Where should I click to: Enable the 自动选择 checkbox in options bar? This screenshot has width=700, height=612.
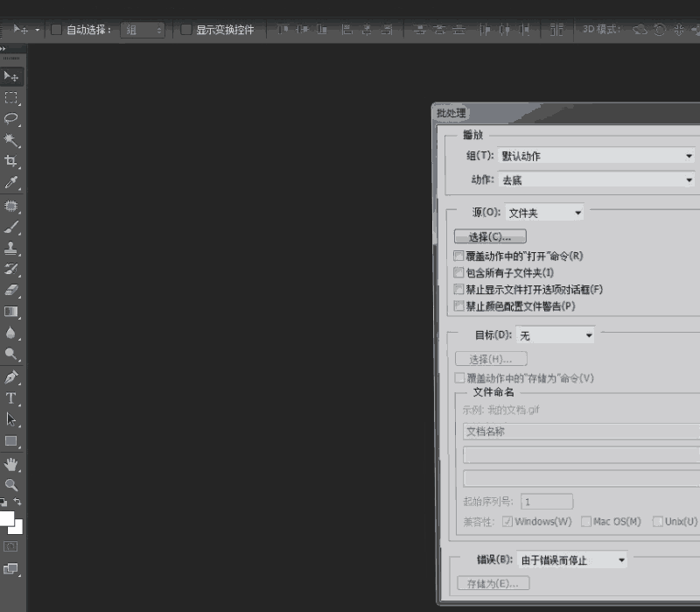pos(57,30)
